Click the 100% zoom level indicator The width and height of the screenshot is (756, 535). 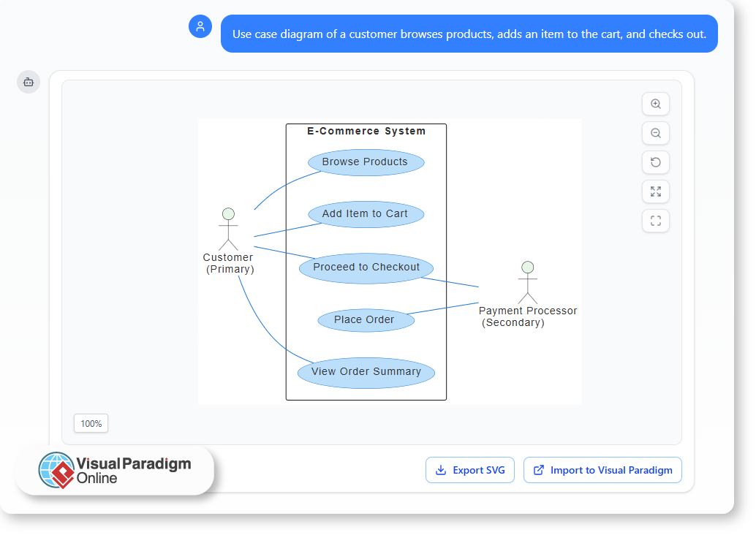[91, 423]
